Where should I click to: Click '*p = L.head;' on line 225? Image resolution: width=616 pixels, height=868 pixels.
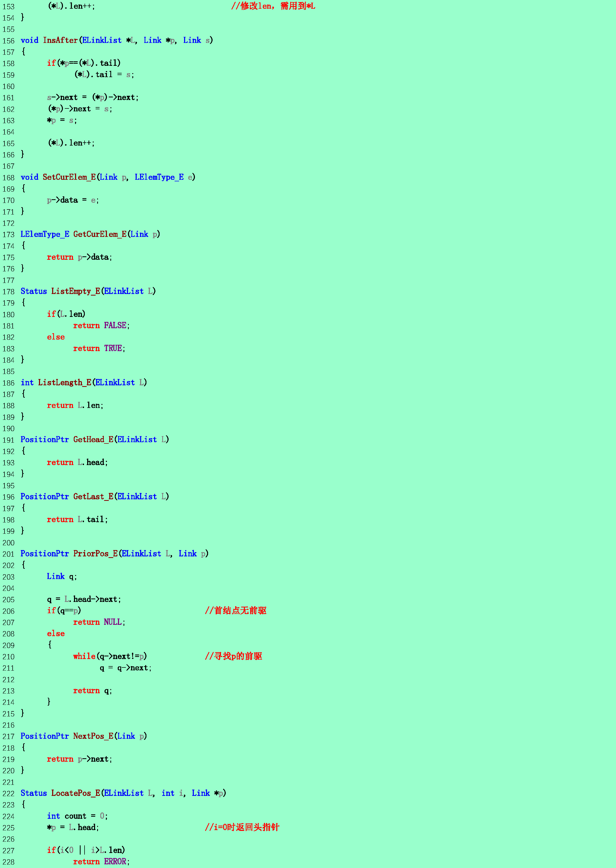pyautogui.click(x=73, y=827)
